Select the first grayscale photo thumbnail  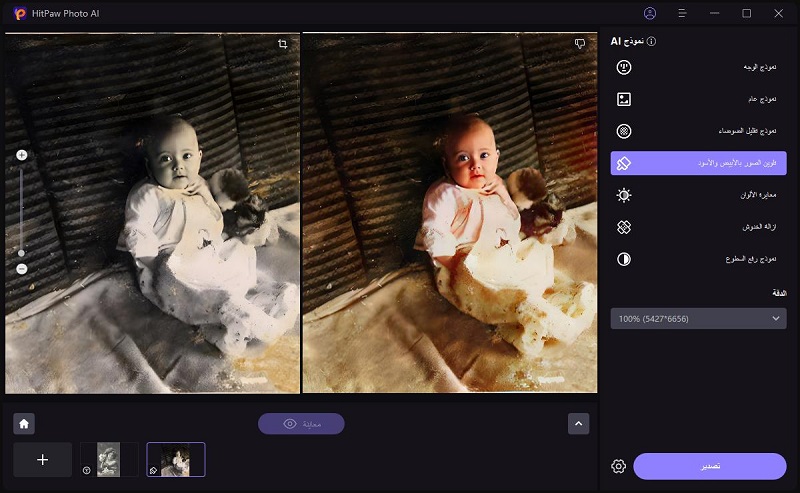(108, 459)
